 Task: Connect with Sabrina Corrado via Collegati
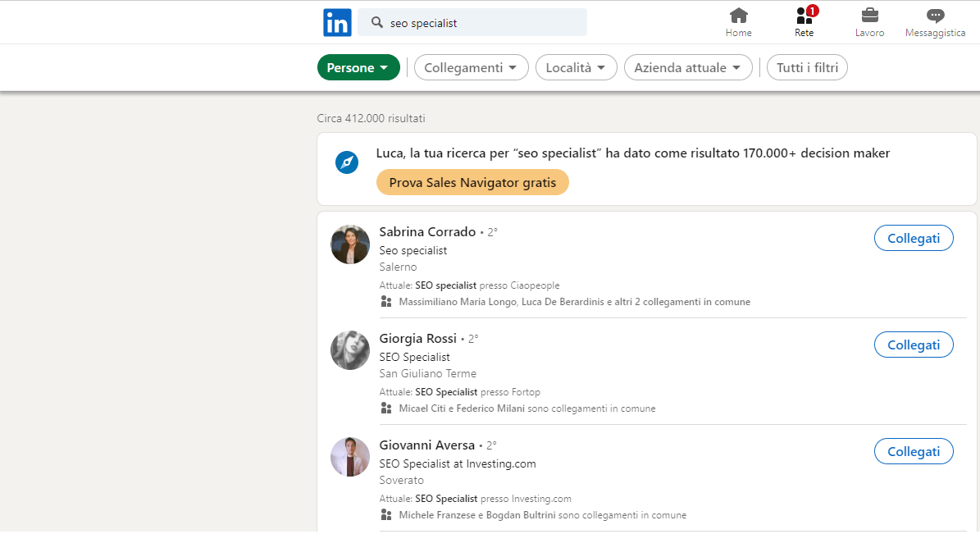[x=914, y=238]
